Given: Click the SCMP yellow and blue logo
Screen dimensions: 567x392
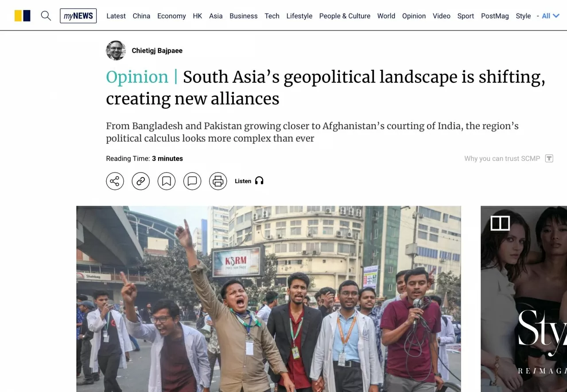Looking at the screenshot, I should [x=23, y=16].
